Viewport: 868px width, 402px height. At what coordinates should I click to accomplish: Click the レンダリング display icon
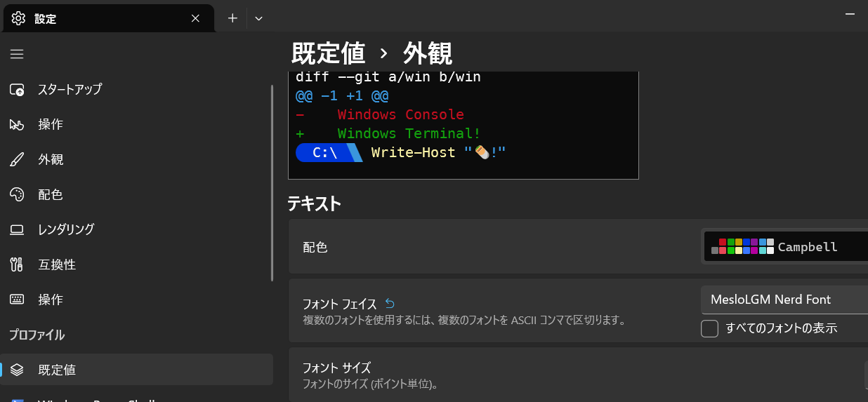(17, 229)
